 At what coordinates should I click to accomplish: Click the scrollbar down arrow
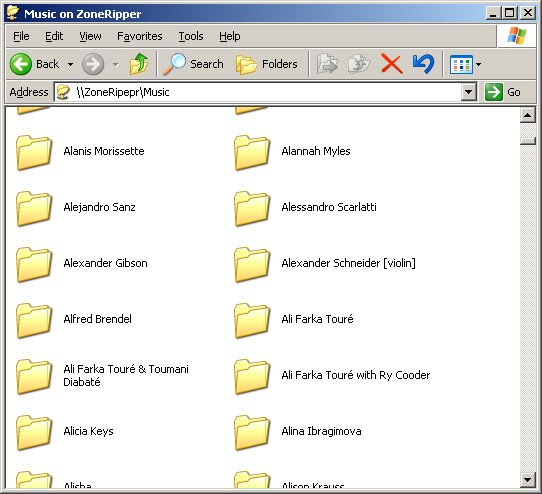527,479
